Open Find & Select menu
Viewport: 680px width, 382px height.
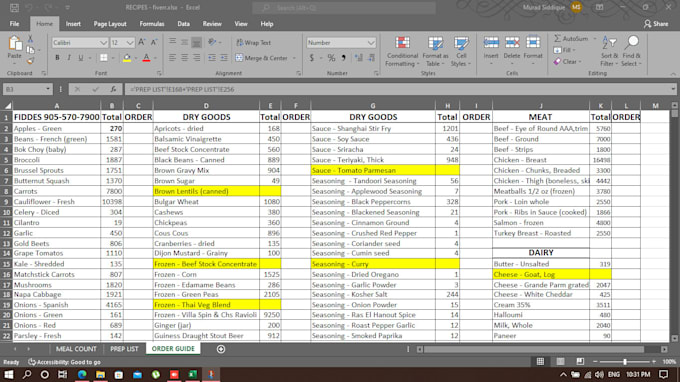(631, 51)
